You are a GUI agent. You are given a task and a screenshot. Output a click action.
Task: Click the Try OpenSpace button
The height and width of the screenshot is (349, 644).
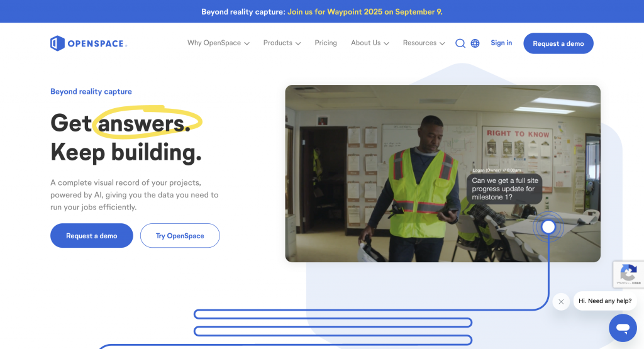180,236
